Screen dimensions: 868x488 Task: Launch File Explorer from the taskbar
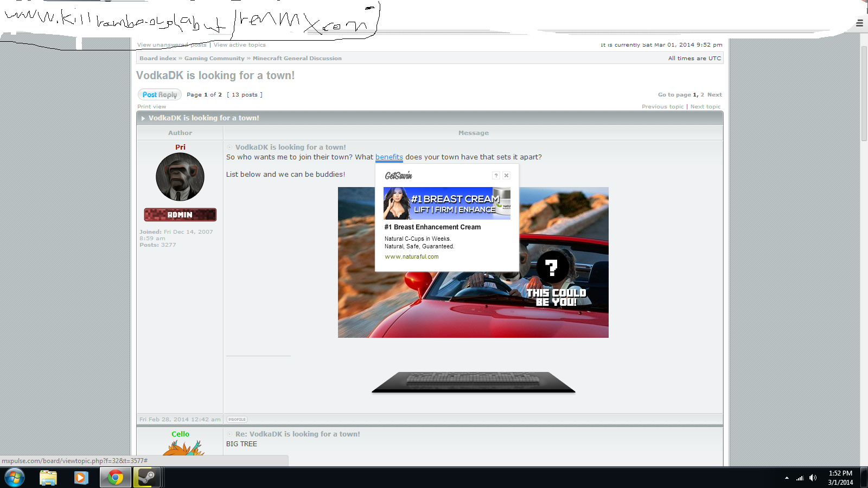tap(48, 478)
